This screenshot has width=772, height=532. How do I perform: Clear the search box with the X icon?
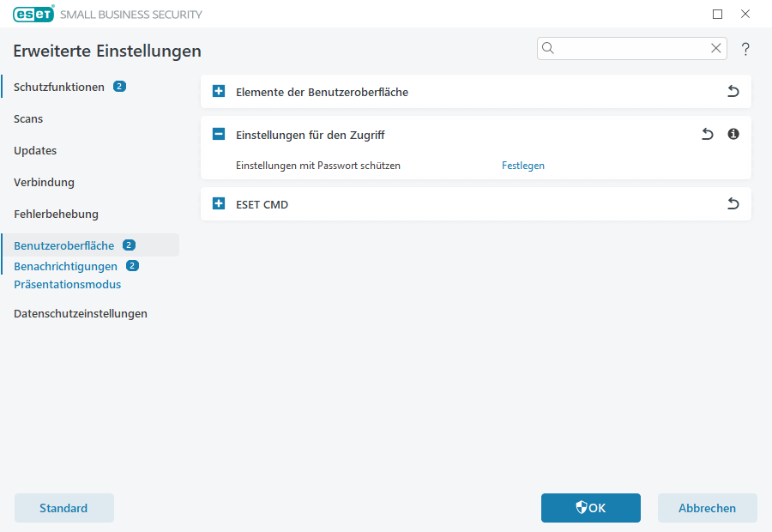[x=715, y=48]
